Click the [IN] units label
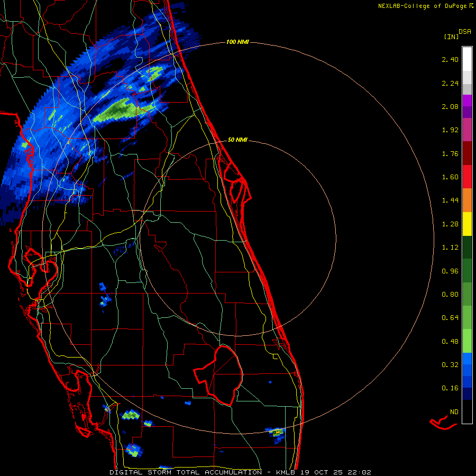Image resolution: width=476 pixels, height=476 pixels. click(451, 36)
